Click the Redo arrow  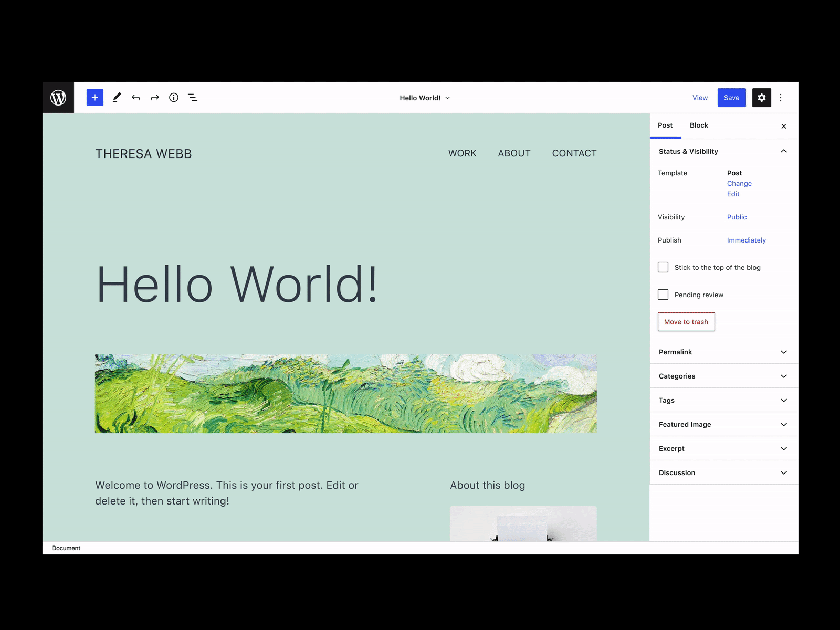[154, 97]
